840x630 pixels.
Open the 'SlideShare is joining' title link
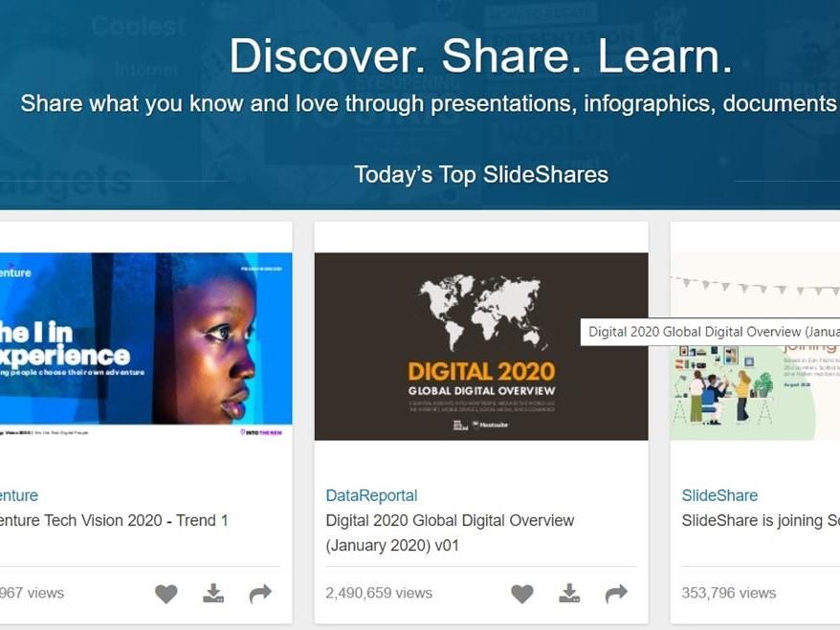click(761, 520)
